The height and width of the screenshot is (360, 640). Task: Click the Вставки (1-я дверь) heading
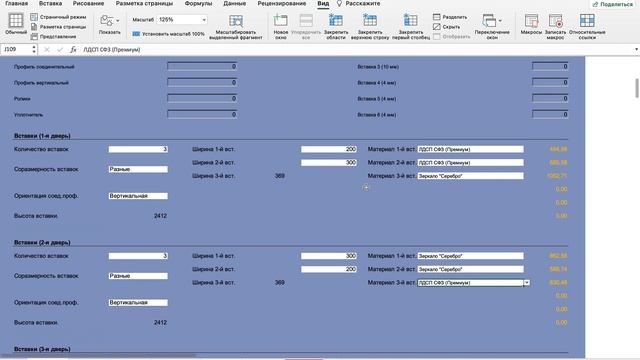[42, 136]
